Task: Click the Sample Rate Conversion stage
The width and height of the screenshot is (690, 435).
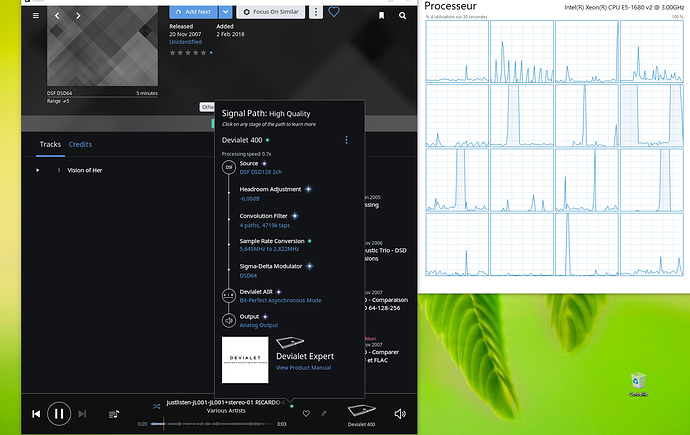Action: click(x=272, y=241)
